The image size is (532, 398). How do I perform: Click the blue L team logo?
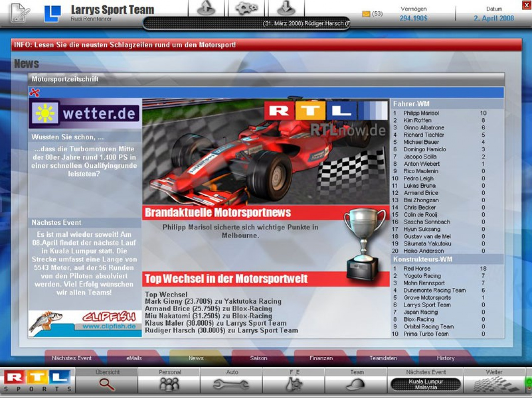(53, 14)
